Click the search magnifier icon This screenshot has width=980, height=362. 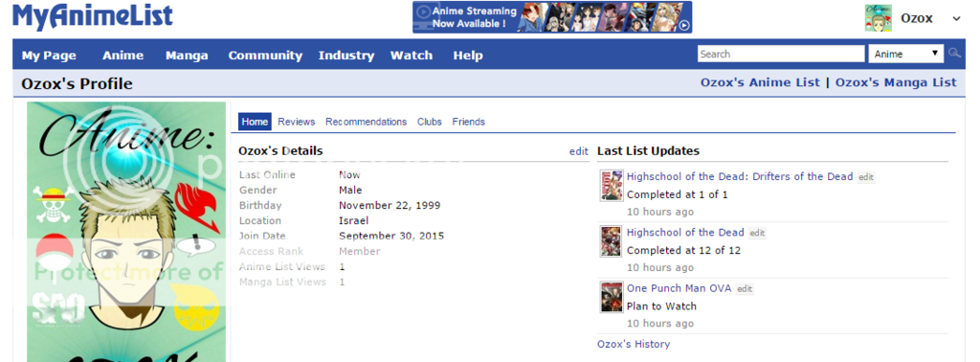click(x=954, y=54)
